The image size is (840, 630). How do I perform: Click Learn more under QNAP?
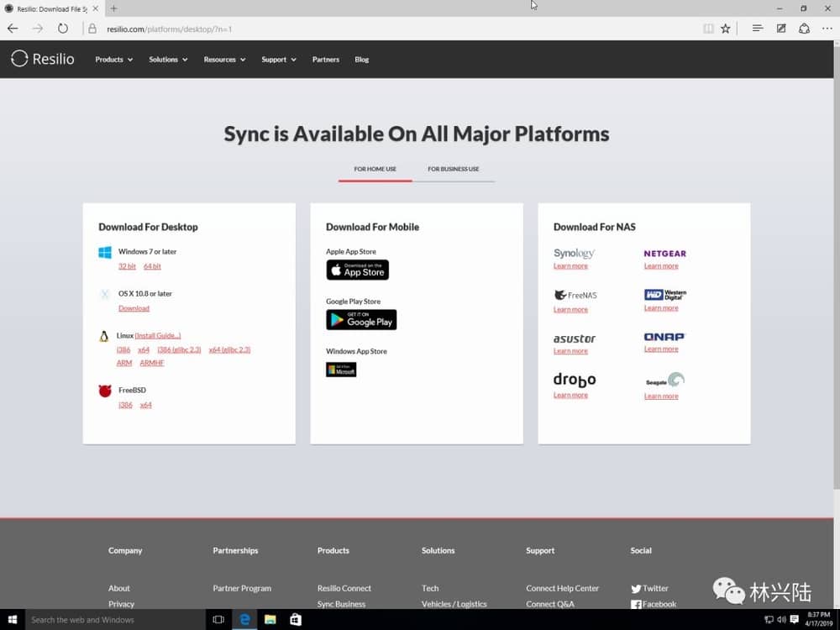point(661,349)
